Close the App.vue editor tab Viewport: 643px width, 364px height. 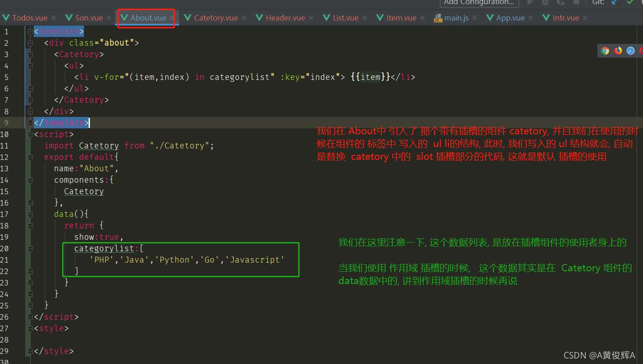[531, 18]
